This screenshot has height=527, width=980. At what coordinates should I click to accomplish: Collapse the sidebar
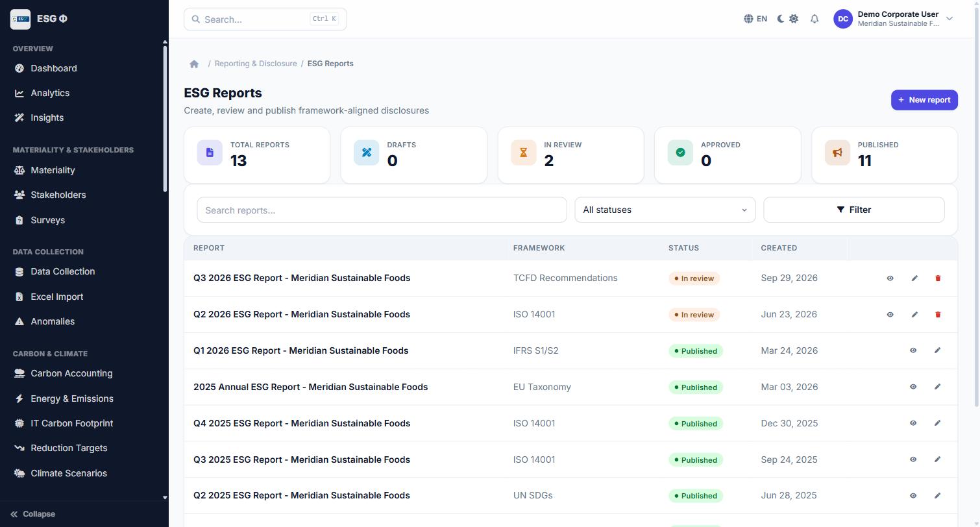pyautogui.click(x=33, y=514)
